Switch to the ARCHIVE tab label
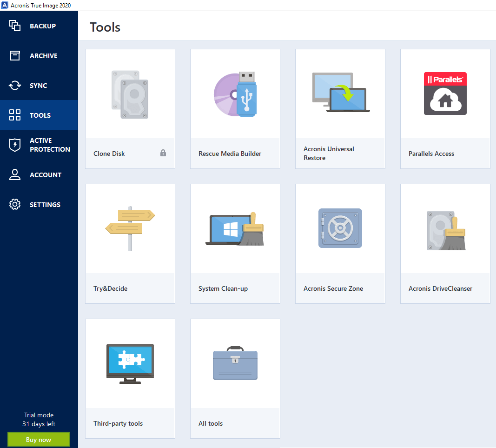This screenshot has width=496, height=448. pos(43,56)
